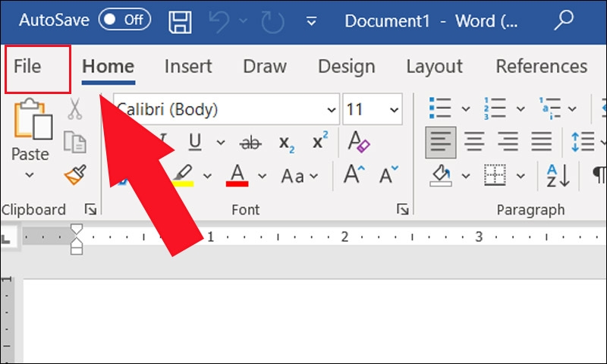Toggle Align Left paragraph alignment
Viewport: 607px width, 364px height.
point(441,143)
